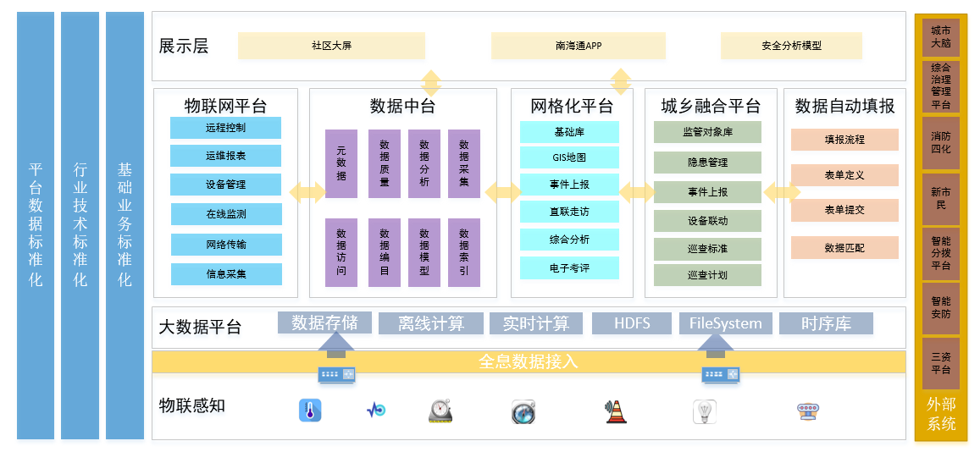Click the heartbeat pulse monitor icon
980x452 pixels.
click(x=375, y=411)
